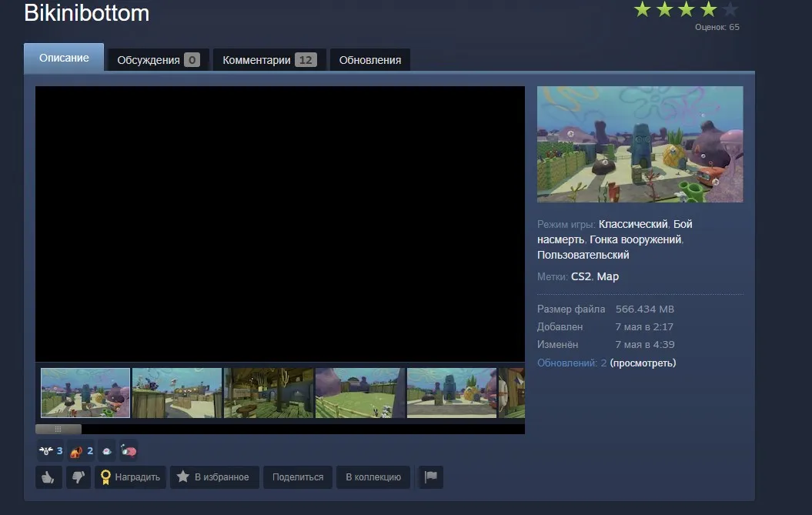This screenshot has width=812, height=515.
Task: Filter by Классический game mode link
Action: [633, 224]
